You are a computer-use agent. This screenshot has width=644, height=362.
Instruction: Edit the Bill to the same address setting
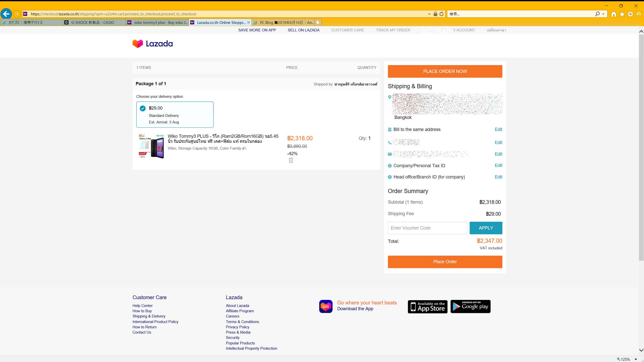[498, 129]
